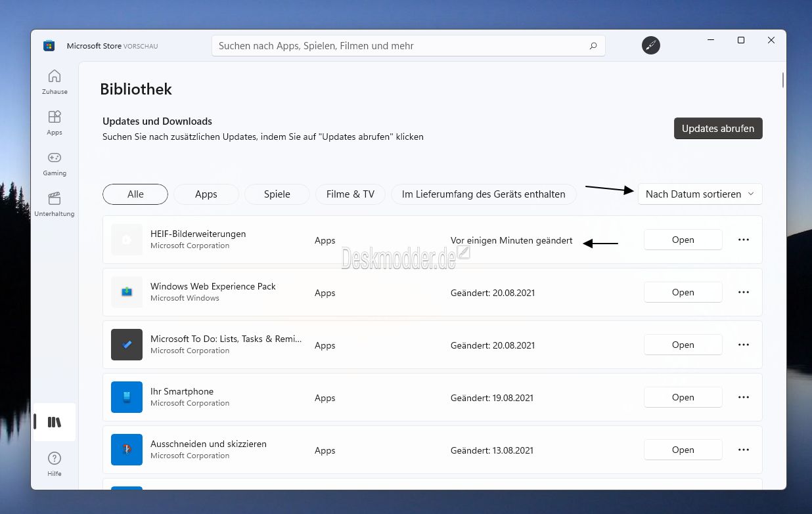Click the Microsoft Store logo icon
The height and width of the screenshot is (514, 812).
coord(49,46)
